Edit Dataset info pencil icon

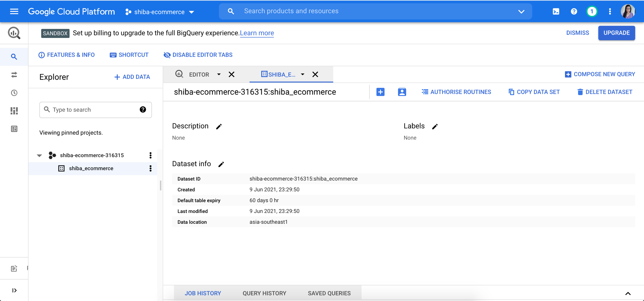tap(221, 164)
